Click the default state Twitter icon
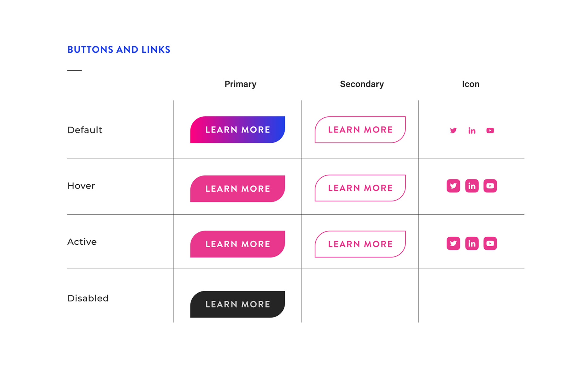 pyautogui.click(x=453, y=130)
